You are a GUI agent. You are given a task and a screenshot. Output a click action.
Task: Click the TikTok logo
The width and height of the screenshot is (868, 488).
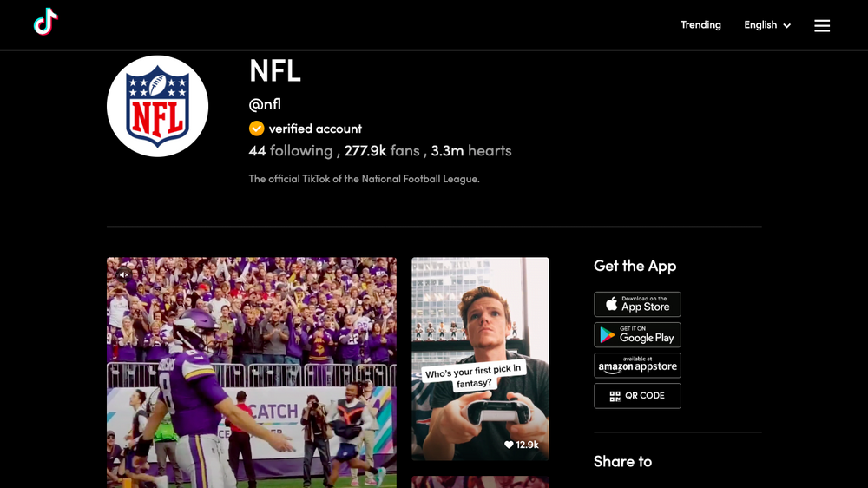(x=46, y=23)
